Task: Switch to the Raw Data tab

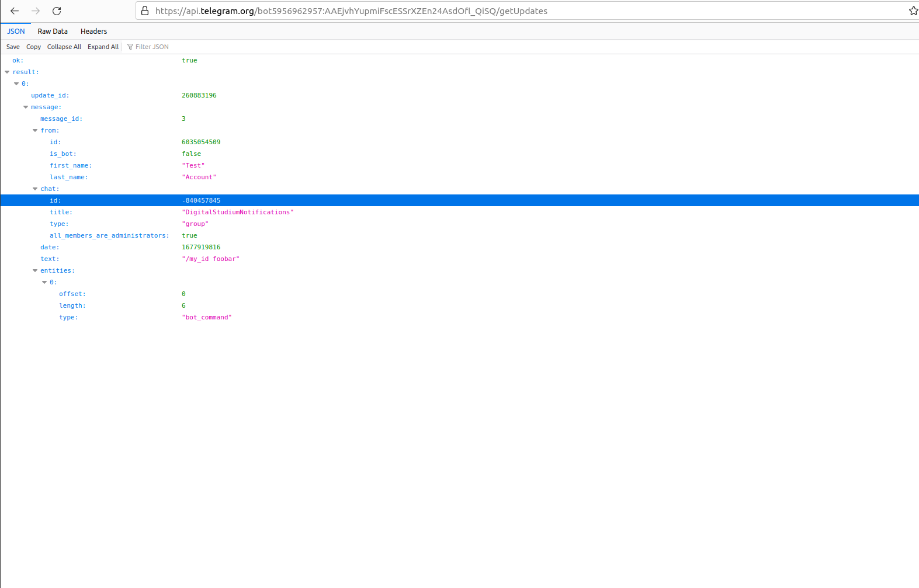Action: point(53,32)
